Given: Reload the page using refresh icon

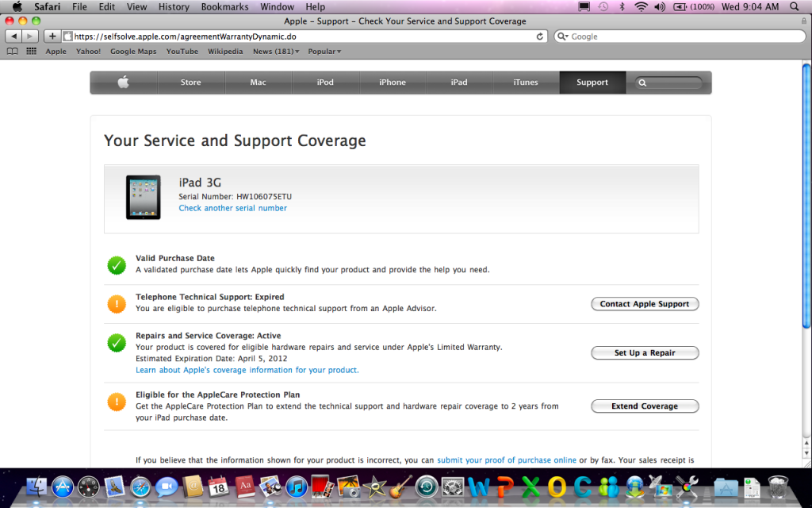Looking at the screenshot, I should click(x=539, y=37).
